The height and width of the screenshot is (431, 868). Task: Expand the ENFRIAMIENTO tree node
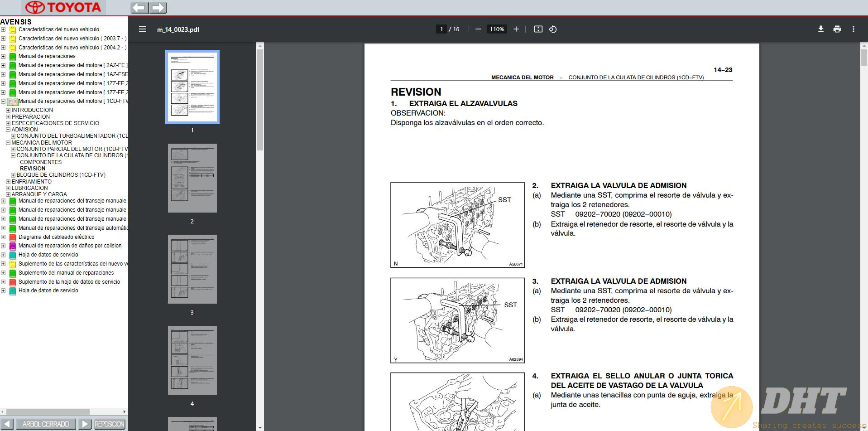coord(8,182)
